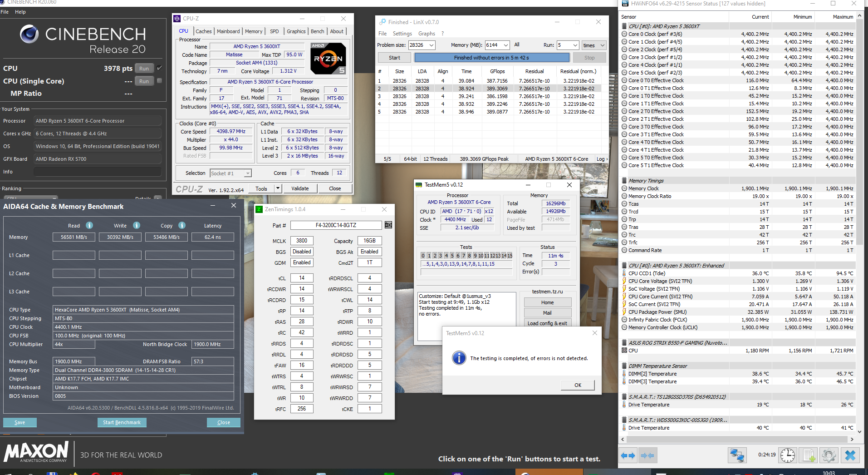Open the CPU-Z Tools dropdown arrow

click(278, 188)
